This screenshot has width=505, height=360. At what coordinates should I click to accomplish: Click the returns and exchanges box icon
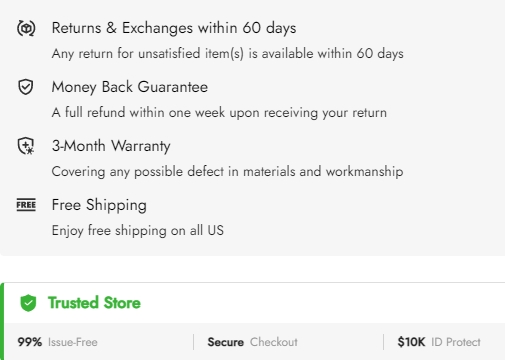[x=26, y=28]
